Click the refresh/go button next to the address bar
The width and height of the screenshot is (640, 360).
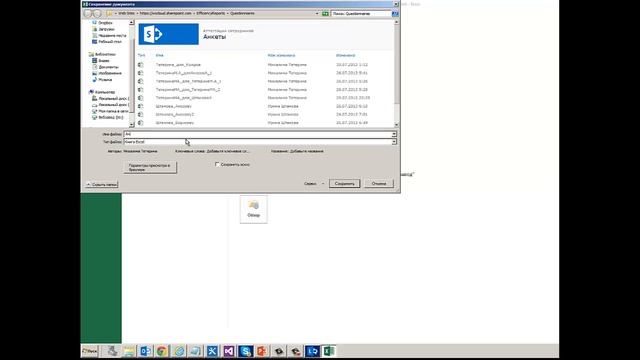click(x=325, y=13)
